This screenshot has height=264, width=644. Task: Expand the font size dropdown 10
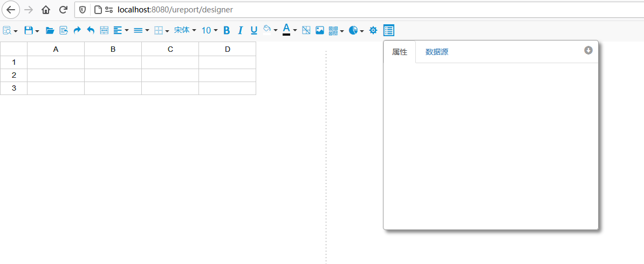(x=209, y=31)
